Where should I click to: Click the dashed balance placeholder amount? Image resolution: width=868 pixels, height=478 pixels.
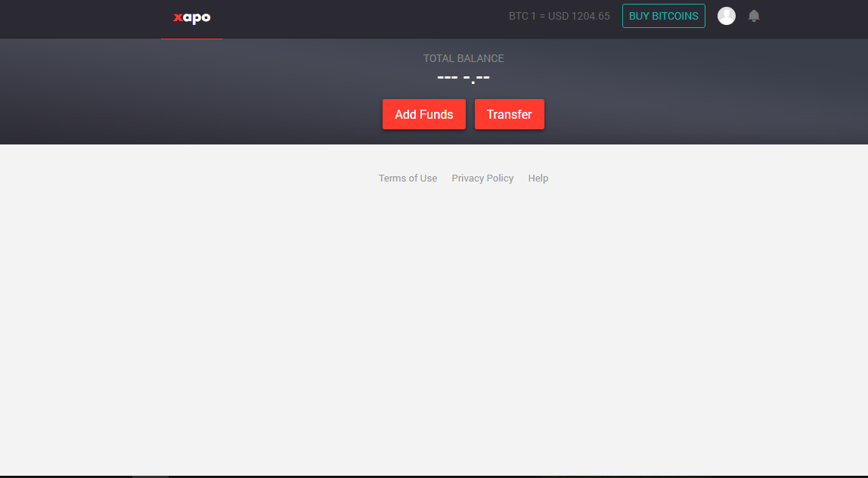pos(463,77)
